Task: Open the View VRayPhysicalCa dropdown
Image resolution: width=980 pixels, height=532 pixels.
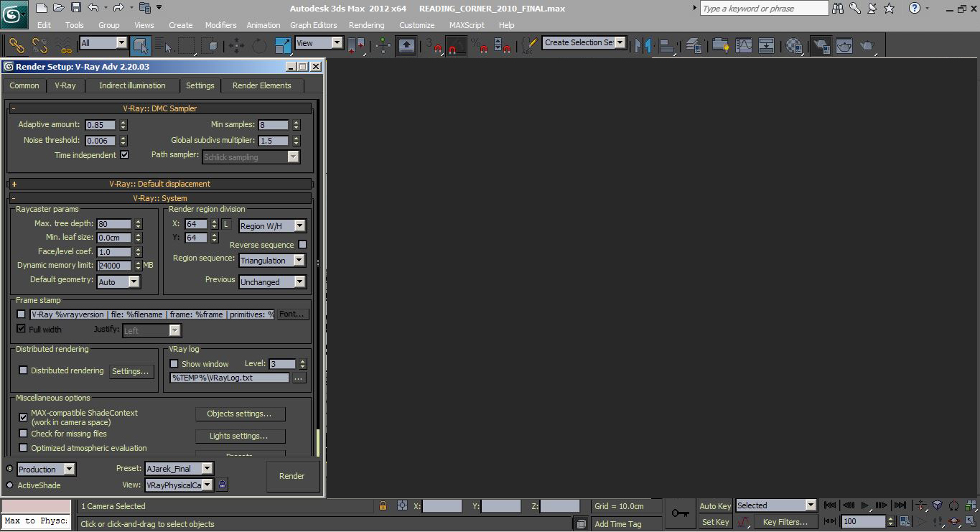Action: pos(179,485)
